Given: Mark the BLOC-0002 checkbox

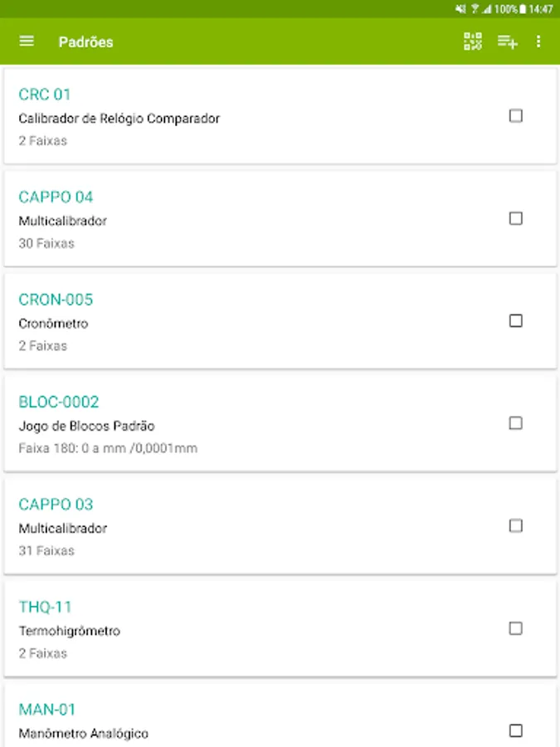Looking at the screenshot, I should 516,423.
